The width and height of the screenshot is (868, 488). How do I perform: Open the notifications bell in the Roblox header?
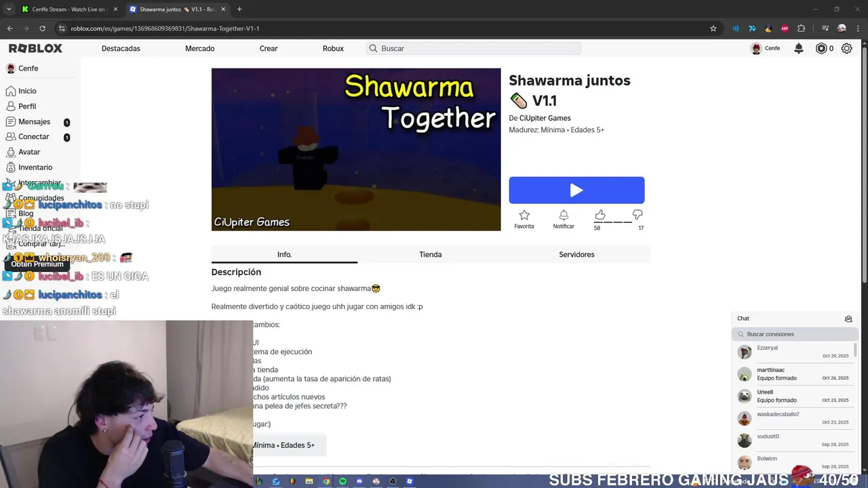799,48
